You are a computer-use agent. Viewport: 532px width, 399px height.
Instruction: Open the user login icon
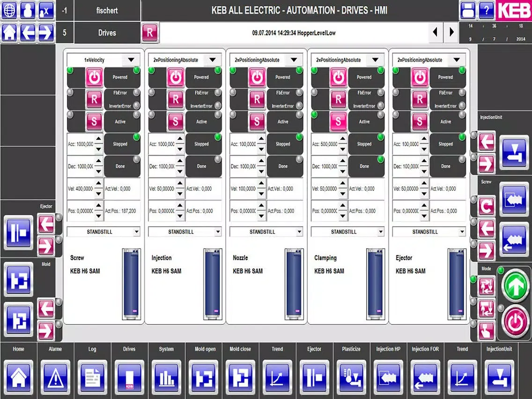click(x=28, y=10)
